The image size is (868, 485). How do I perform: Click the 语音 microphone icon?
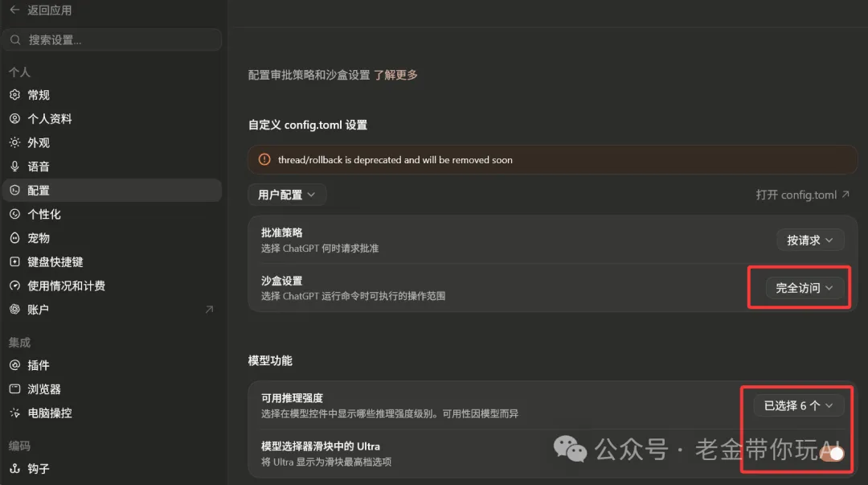(x=15, y=166)
